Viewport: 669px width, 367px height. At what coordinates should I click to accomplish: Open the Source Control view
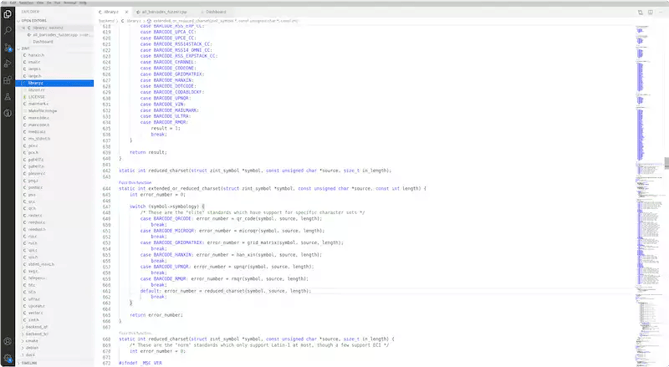point(7,47)
